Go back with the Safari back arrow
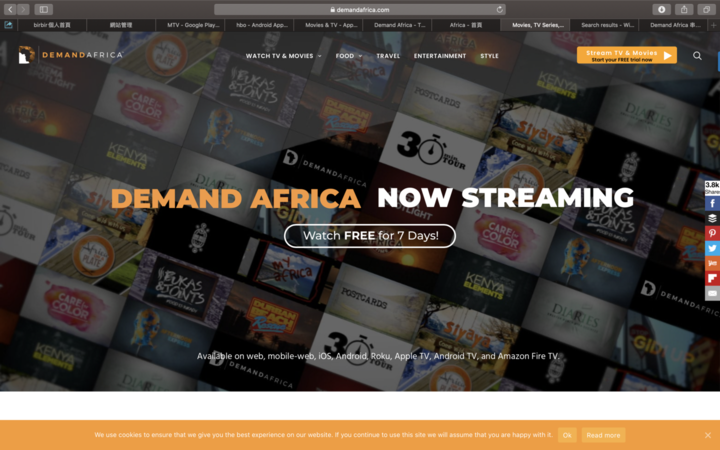This screenshot has height=450, width=720. 10,9
